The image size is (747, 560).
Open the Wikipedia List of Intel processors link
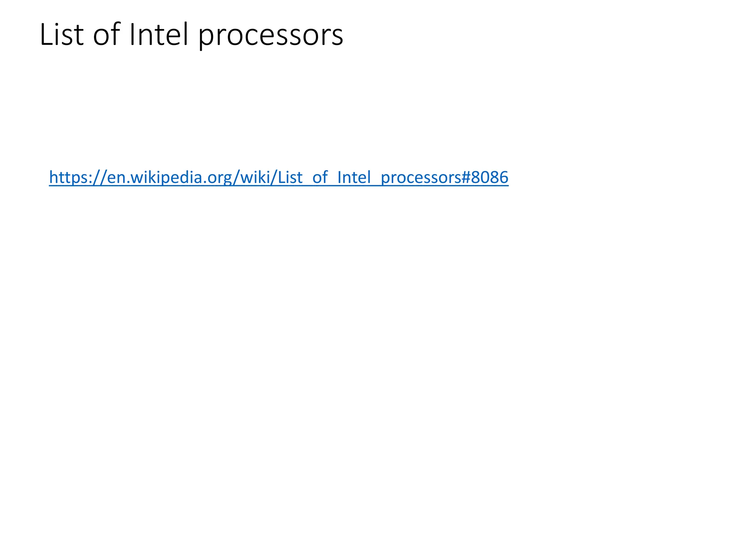point(279,178)
